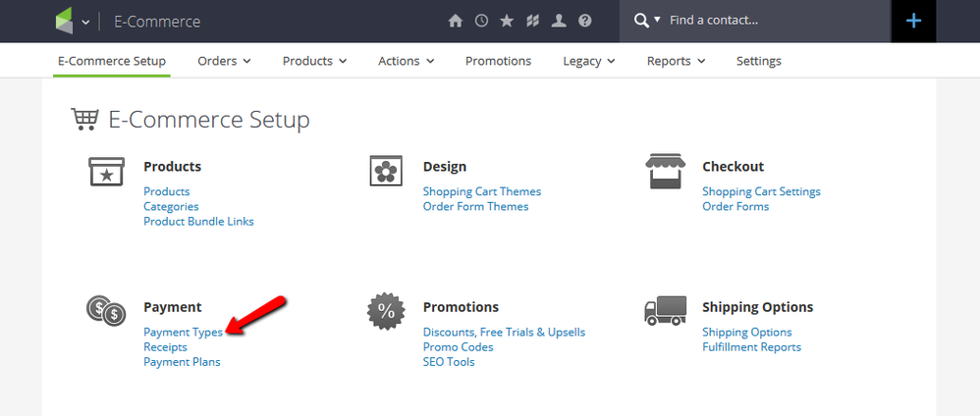
Task: Open Product Bundle Links
Action: click(198, 222)
